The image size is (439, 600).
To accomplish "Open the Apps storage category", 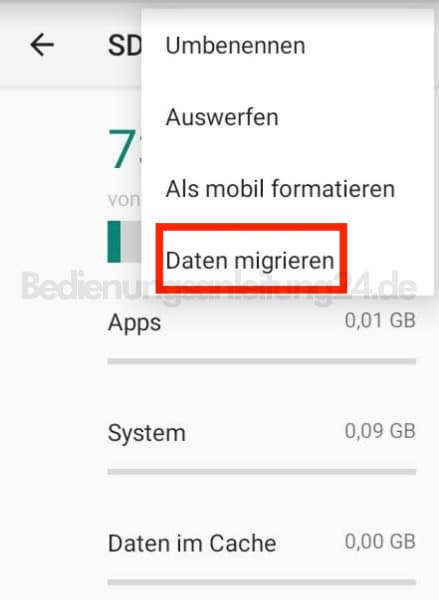I will click(262, 322).
